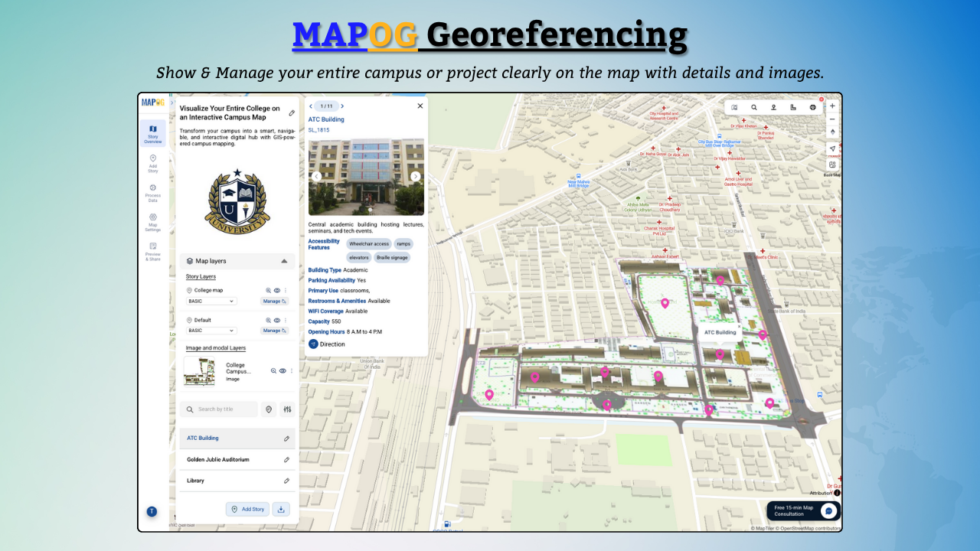This screenshot has width=980, height=551.
Task: Toggle visibility of the College map layer
Action: click(x=277, y=291)
